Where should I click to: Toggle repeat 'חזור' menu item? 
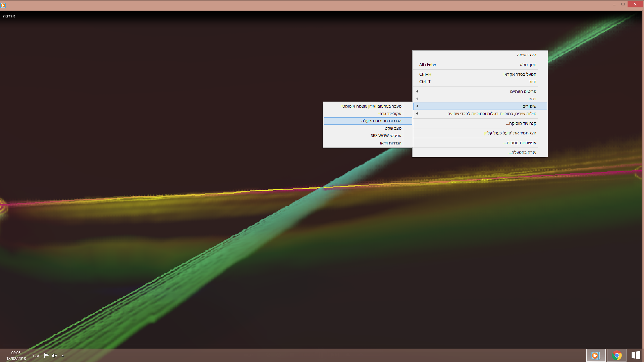click(532, 82)
